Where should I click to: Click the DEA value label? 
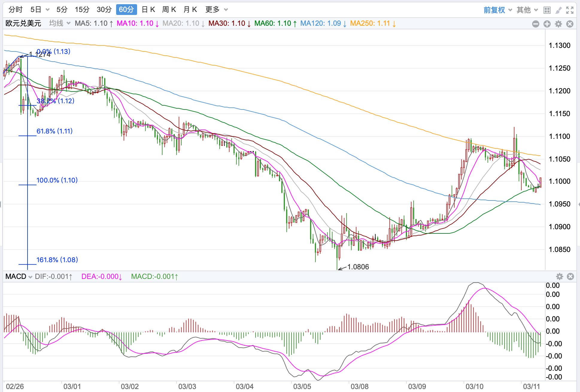pos(102,276)
